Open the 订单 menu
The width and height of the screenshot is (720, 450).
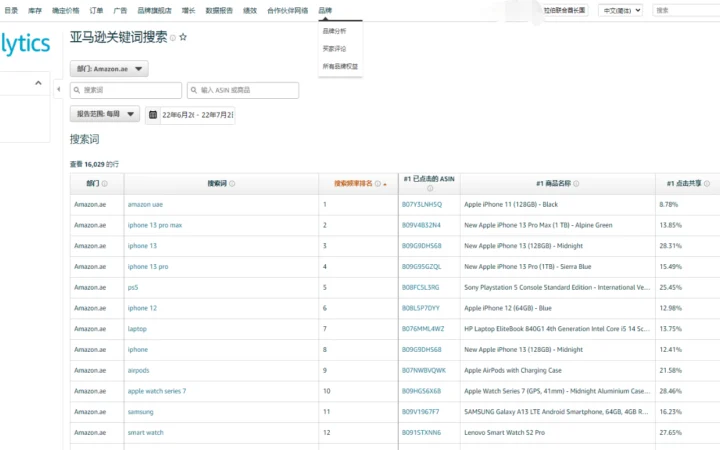coord(96,10)
